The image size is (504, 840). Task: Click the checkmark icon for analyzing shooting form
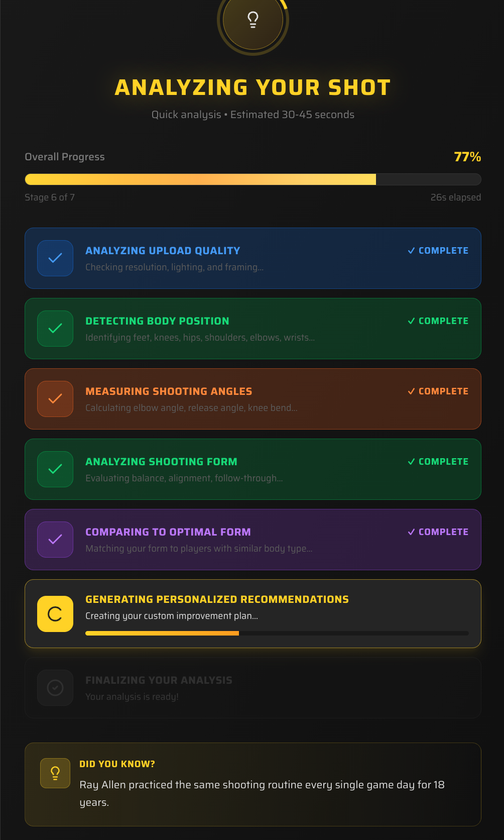[x=55, y=469]
